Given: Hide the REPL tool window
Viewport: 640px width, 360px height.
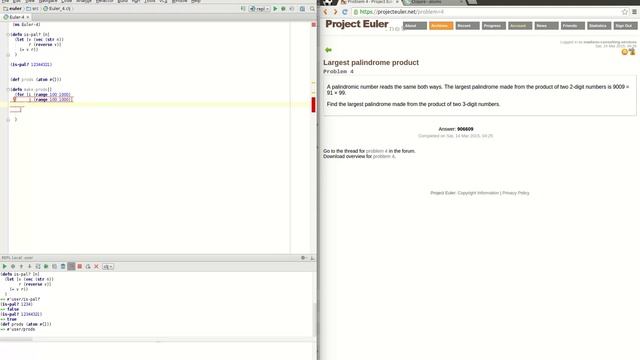Looking at the screenshot, I should pos(312,258).
